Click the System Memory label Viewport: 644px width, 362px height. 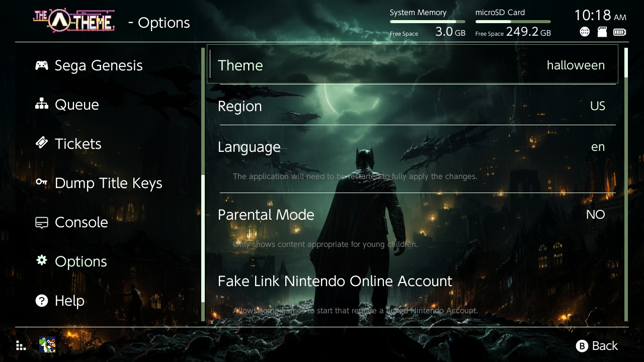[418, 13]
